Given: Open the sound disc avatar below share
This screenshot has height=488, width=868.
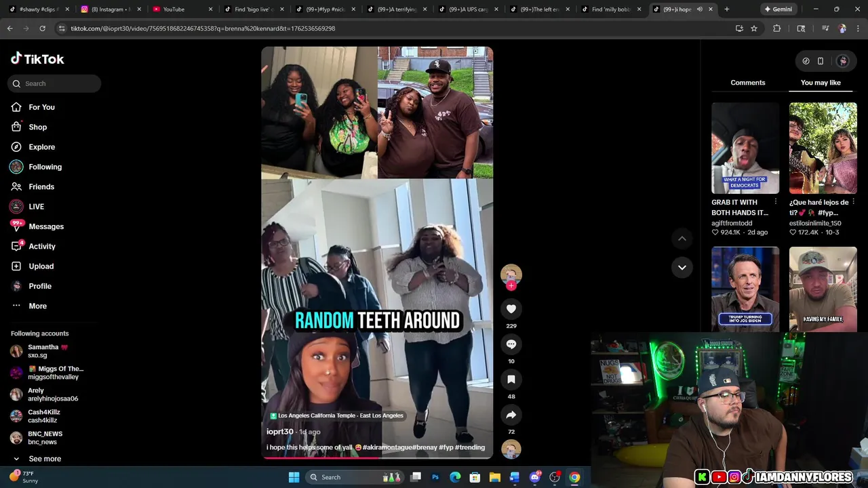Looking at the screenshot, I should coord(511,449).
